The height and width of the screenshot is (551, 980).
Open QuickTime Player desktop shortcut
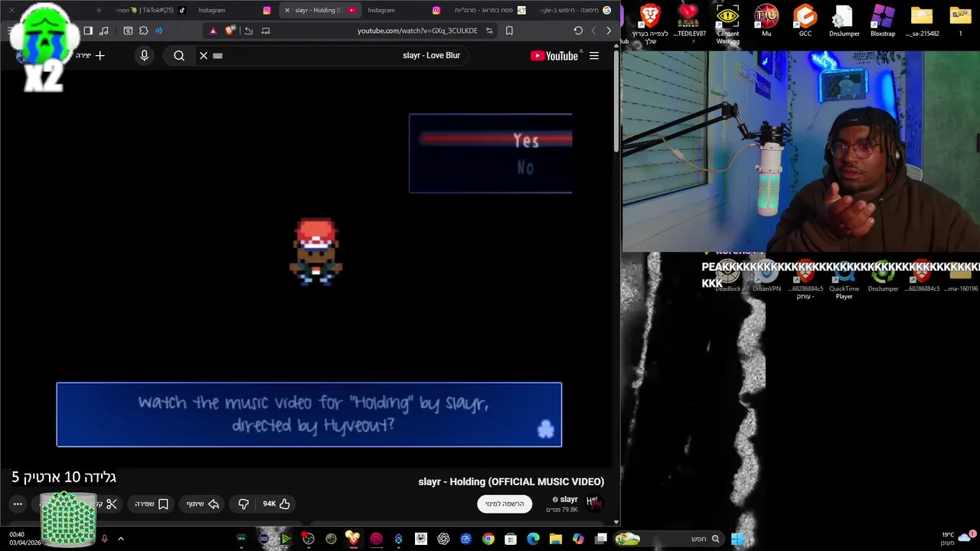844,280
